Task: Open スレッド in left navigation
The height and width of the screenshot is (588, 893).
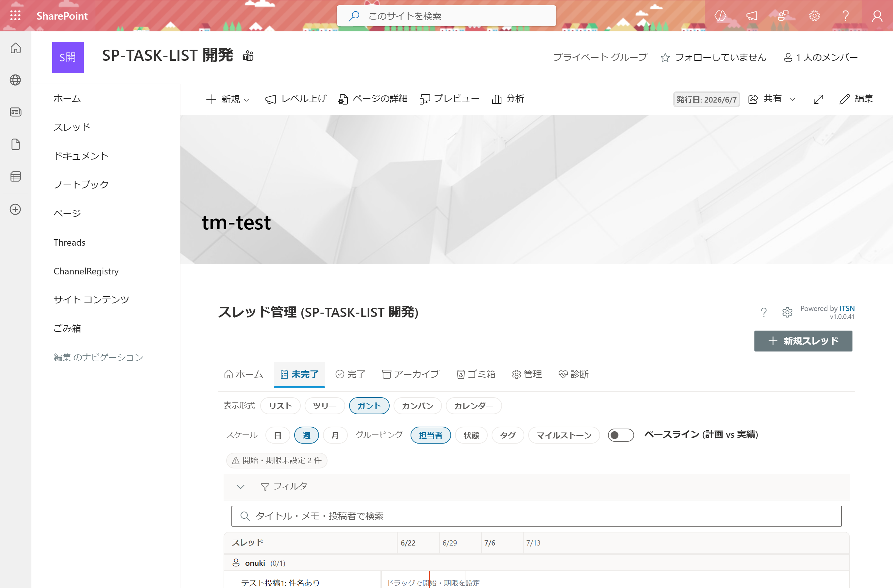Action: click(x=72, y=127)
